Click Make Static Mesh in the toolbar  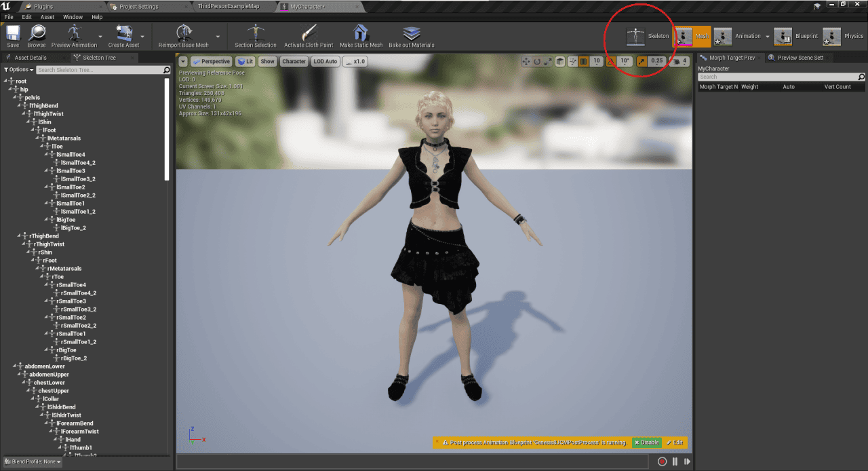coord(360,31)
